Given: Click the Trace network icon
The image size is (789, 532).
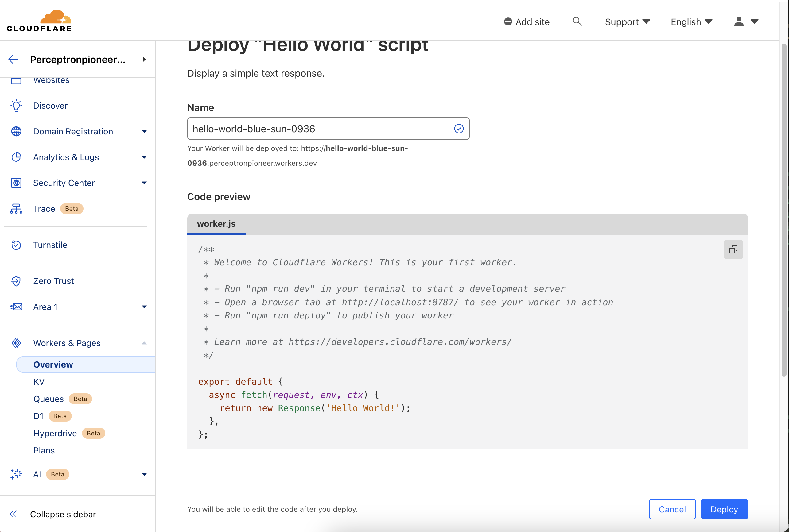Looking at the screenshot, I should click(16, 209).
